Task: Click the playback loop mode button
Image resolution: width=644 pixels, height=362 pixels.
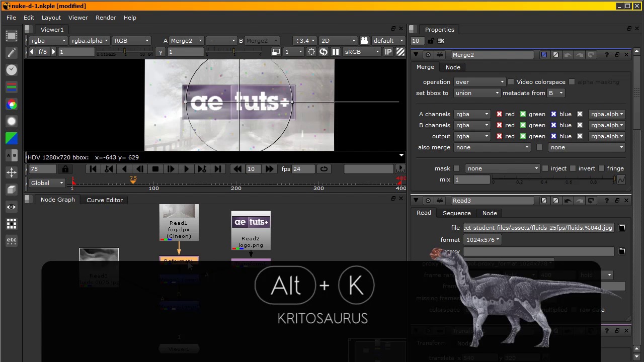Action: 324,169
